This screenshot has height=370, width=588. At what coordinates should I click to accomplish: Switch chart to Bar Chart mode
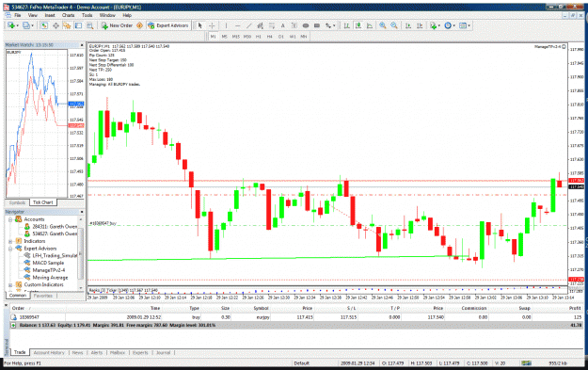pyautogui.click(x=347, y=25)
